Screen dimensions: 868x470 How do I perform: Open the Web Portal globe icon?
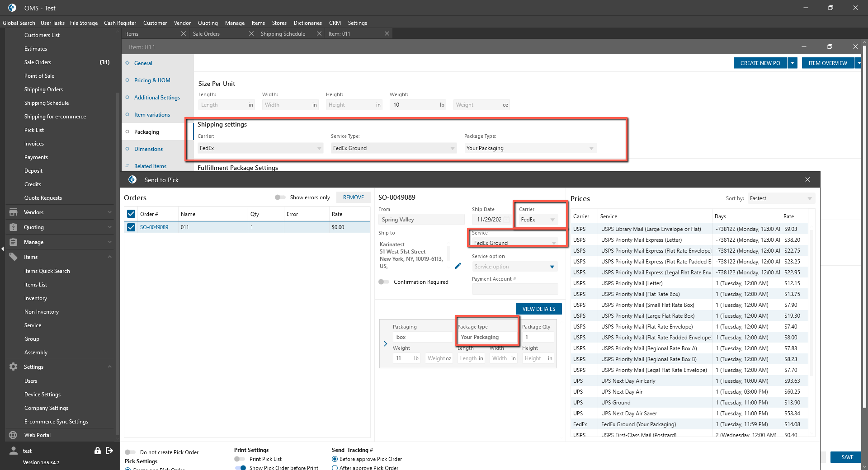[x=13, y=435]
